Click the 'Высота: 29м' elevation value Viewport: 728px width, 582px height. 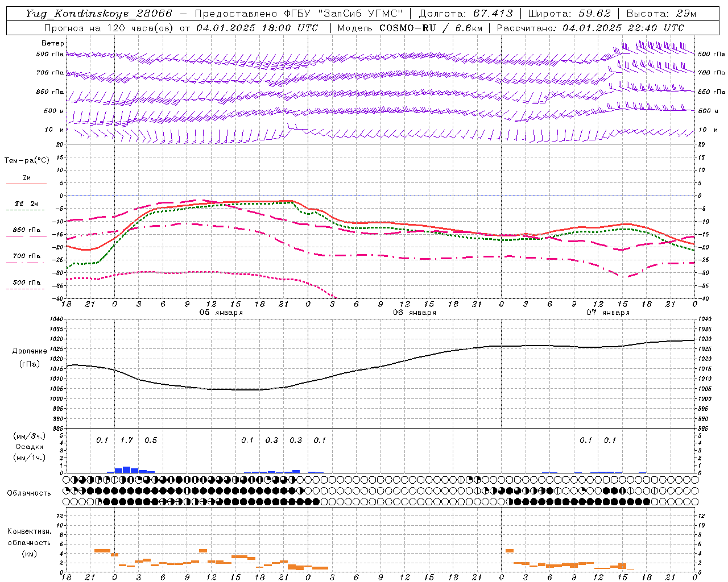(661, 14)
